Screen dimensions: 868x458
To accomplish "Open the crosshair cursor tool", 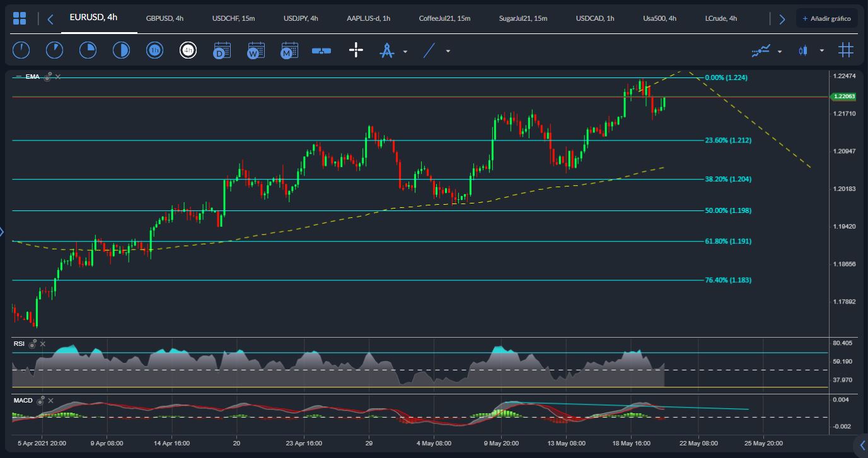I will [x=356, y=50].
